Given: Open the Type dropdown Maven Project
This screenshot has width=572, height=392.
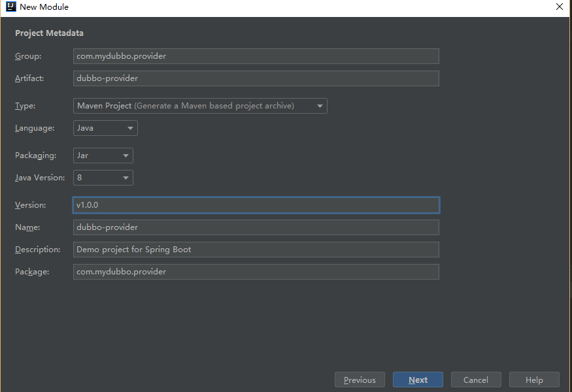Looking at the screenshot, I should [200, 106].
